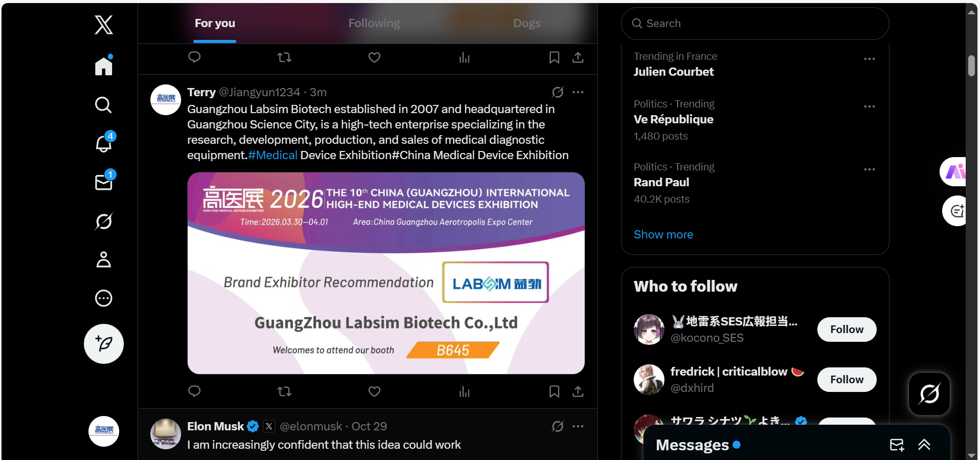The width and height of the screenshot is (980, 460).
Task: Open options for Rand Paul trend
Action: click(869, 169)
